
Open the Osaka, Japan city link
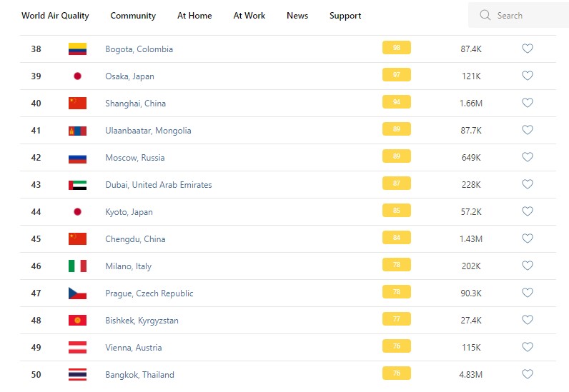point(129,76)
